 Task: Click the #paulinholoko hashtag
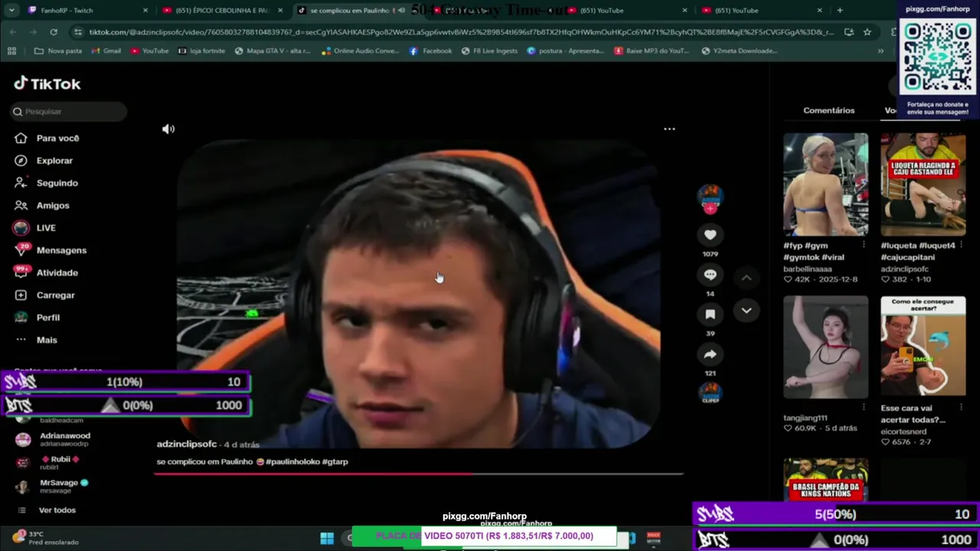[x=292, y=462]
